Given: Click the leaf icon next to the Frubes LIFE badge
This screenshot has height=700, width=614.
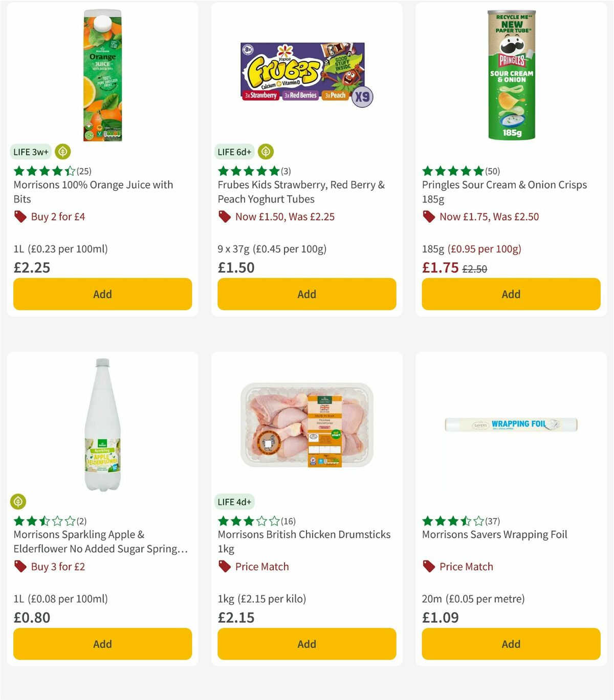Looking at the screenshot, I should click(x=266, y=151).
